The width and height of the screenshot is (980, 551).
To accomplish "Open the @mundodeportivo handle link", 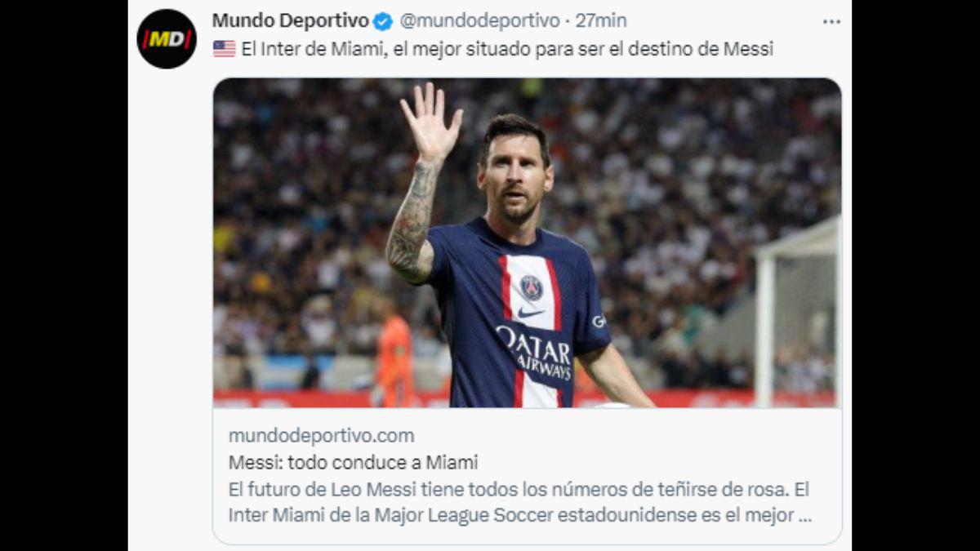I will [x=480, y=20].
